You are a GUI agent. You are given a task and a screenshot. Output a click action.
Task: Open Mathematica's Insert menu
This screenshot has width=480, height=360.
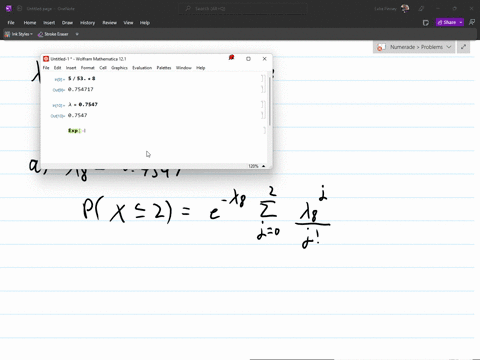point(71,68)
